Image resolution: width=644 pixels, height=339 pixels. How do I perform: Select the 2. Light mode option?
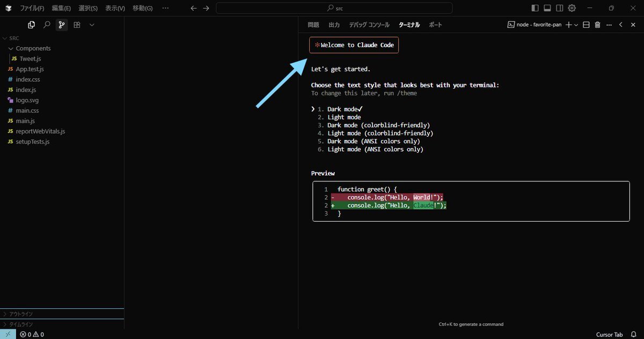point(339,117)
